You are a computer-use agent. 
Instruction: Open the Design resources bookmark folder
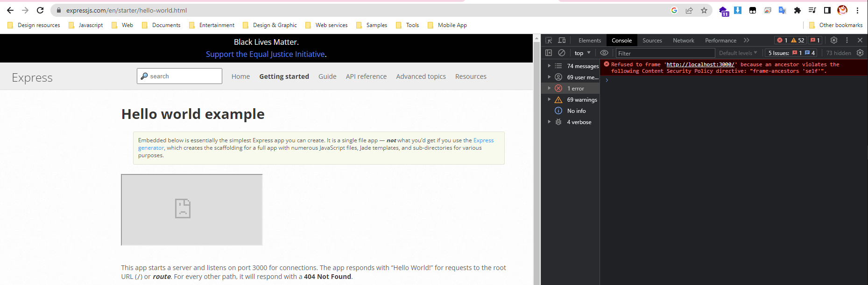(x=34, y=25)
